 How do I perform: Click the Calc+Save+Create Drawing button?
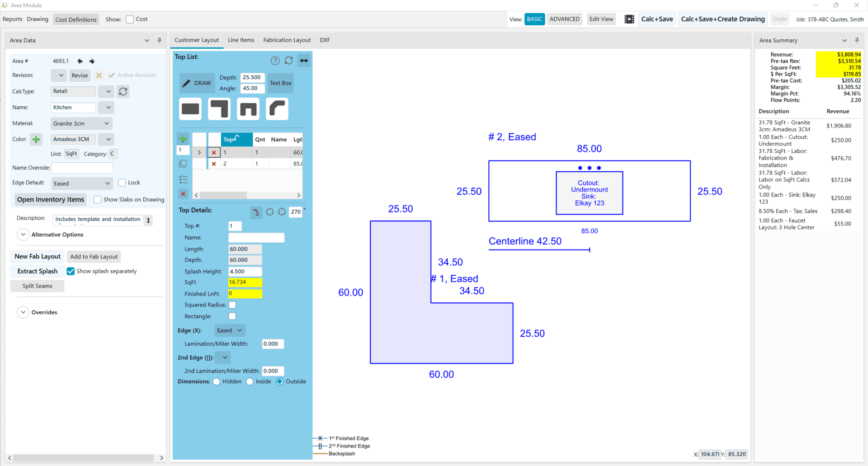coord(722,19)
